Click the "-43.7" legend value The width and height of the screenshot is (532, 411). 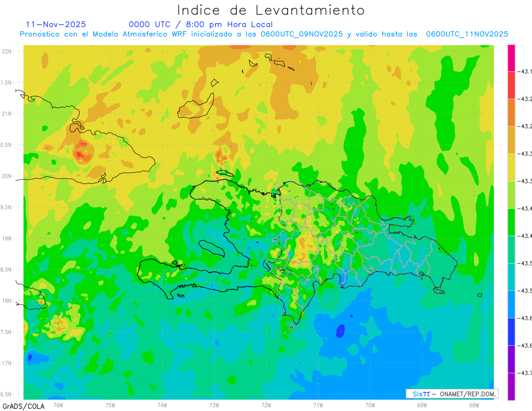click(x=524, y=373)
